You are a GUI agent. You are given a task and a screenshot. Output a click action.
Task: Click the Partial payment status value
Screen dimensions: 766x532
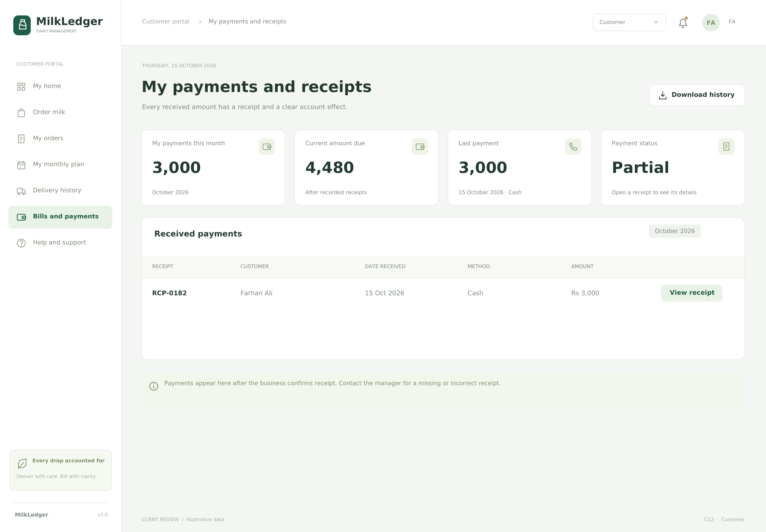tap(640, 167)
